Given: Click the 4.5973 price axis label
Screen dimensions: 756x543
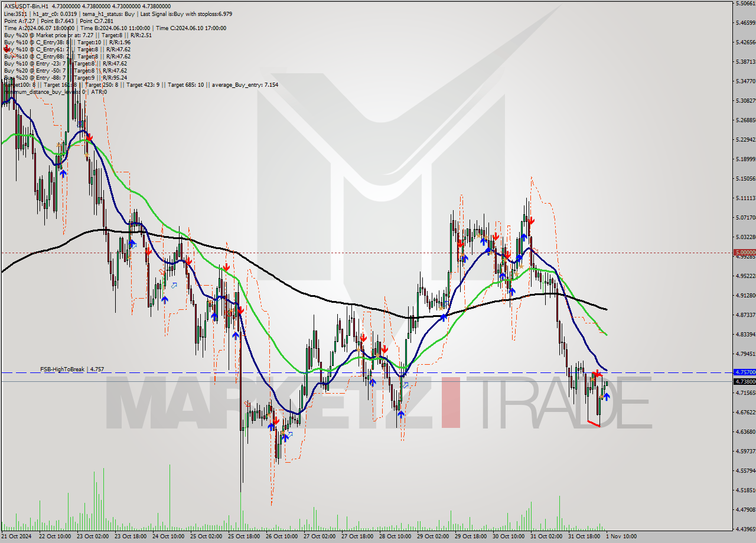Looking at the screenshot, I should (745, 451).
